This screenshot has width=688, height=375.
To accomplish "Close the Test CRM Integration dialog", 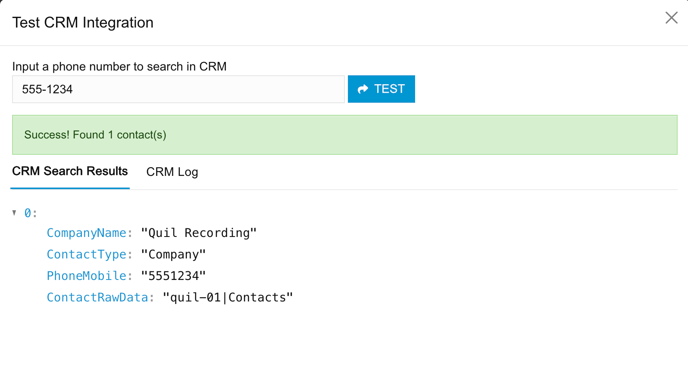I will 671,18.
